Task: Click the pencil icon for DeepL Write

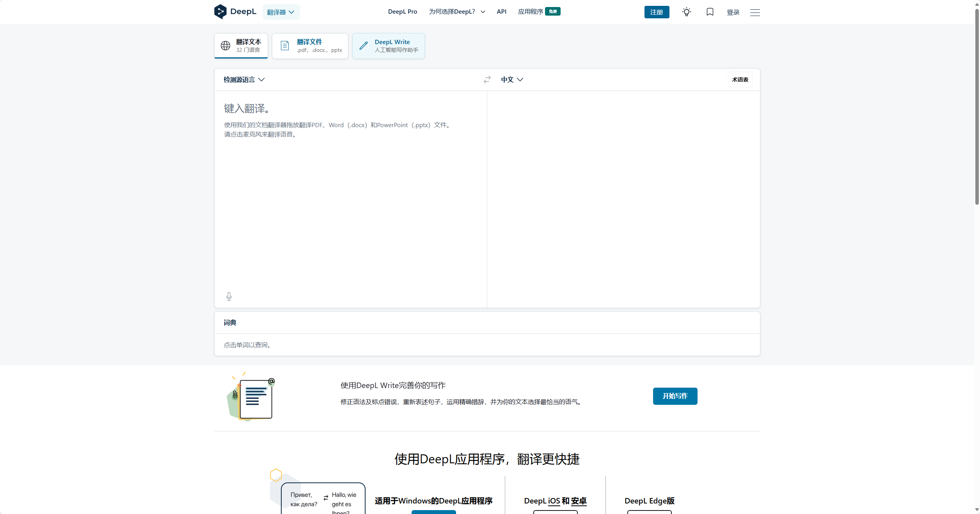Action: pos(363,46)
